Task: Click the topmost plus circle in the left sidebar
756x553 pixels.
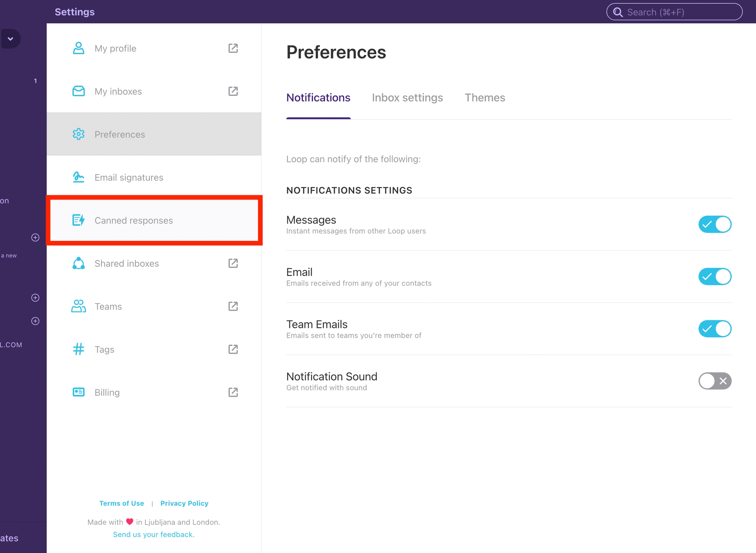Action: coord(35,237)
